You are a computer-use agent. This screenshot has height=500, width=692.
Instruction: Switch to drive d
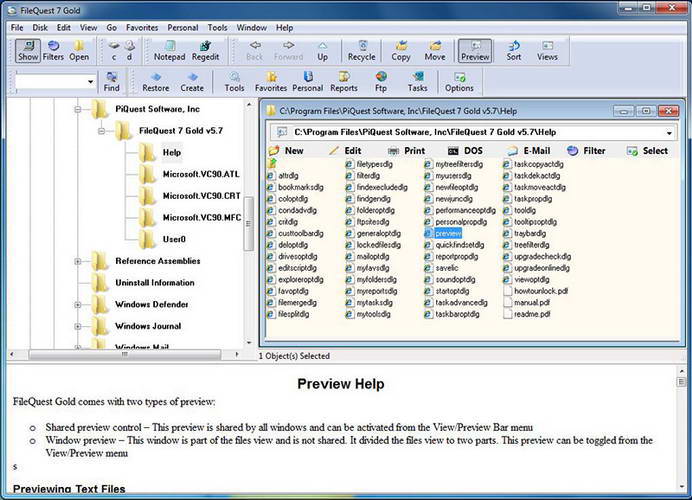129,50
